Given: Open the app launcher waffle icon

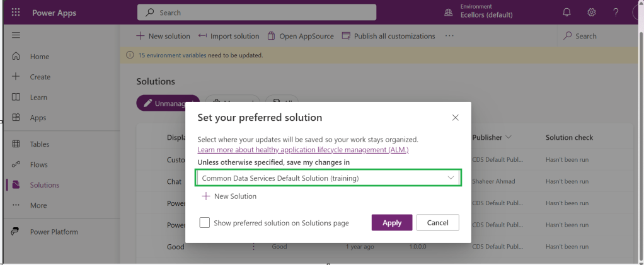Looking at the screenshot, I should [x=16, y=12].
